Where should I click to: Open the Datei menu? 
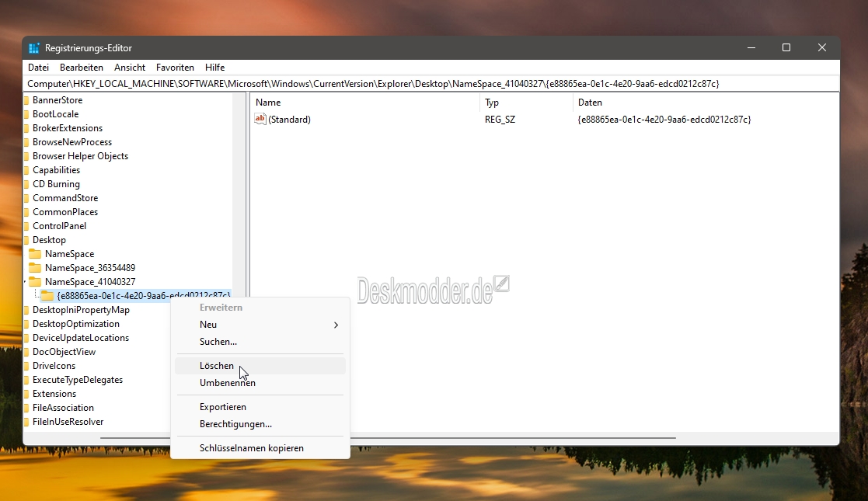pos(38,67)
